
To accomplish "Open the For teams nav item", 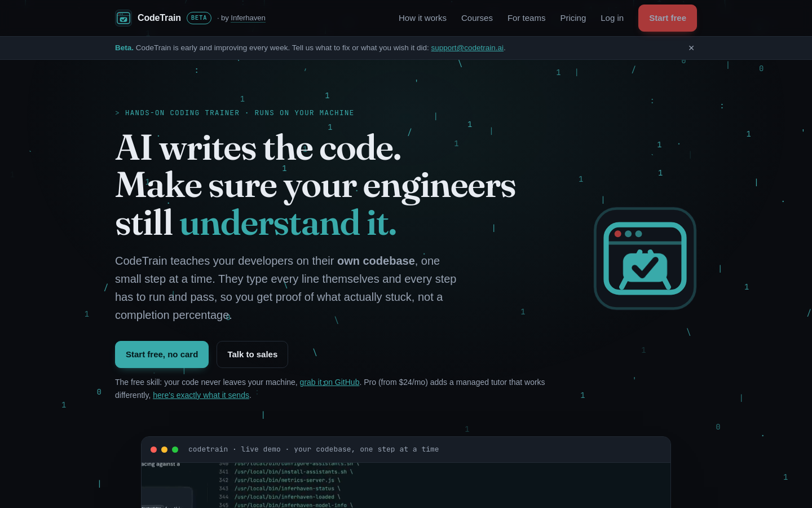I will (x=527, y=18).
